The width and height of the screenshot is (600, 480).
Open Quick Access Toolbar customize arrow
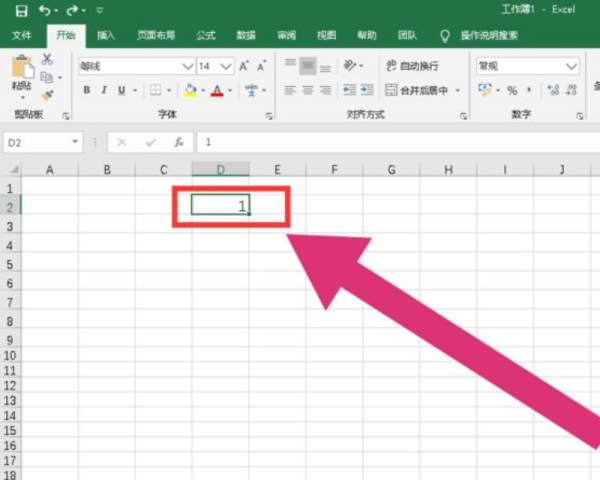[x=99, y=11]
